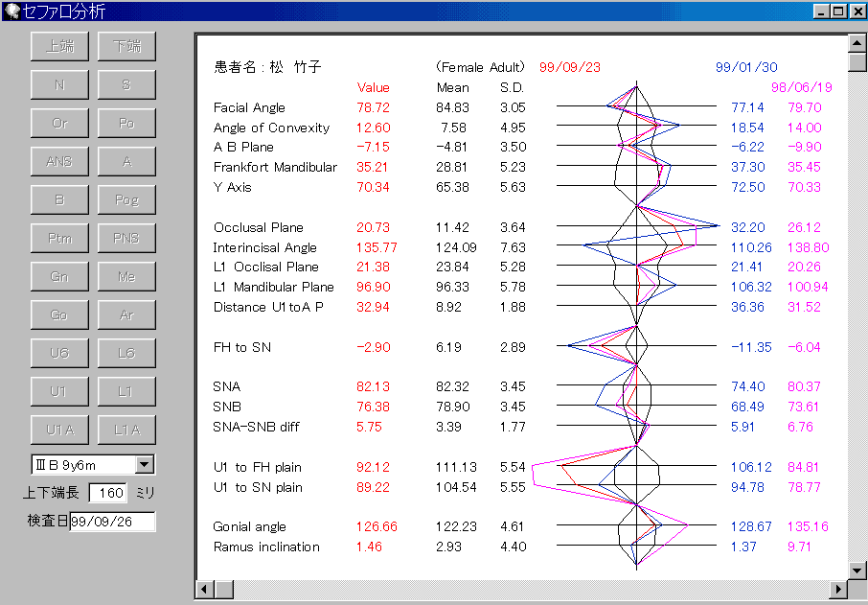Click the 上端 landmark button
This screenshot has width=868, height=605.
[x=59, y=46]
